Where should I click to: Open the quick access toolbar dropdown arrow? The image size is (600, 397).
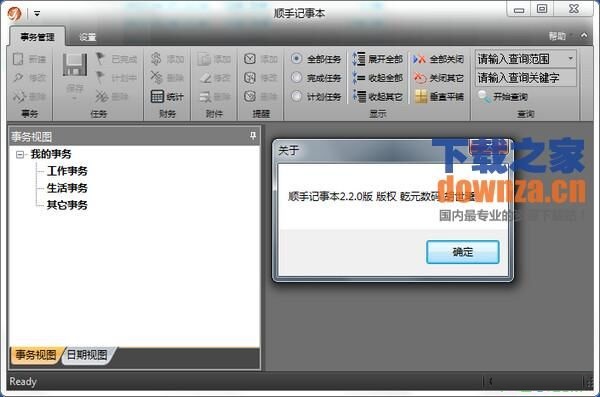[37, 14]
